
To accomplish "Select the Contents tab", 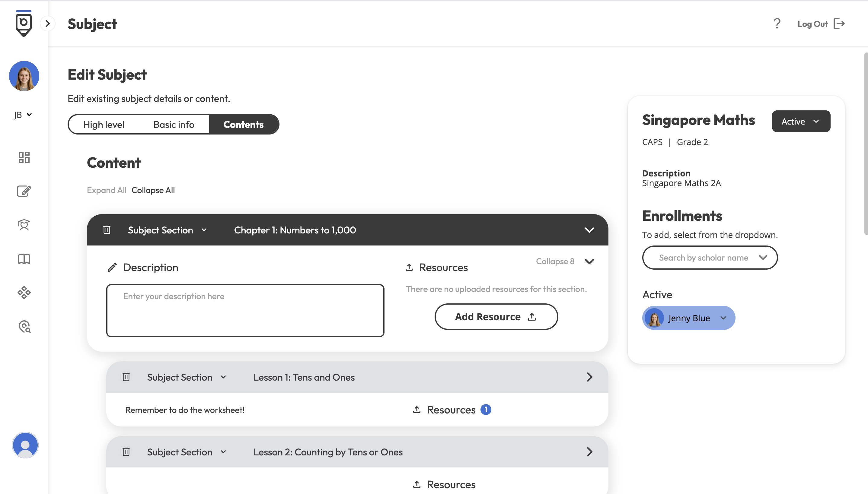I will (x=243, y=124).
